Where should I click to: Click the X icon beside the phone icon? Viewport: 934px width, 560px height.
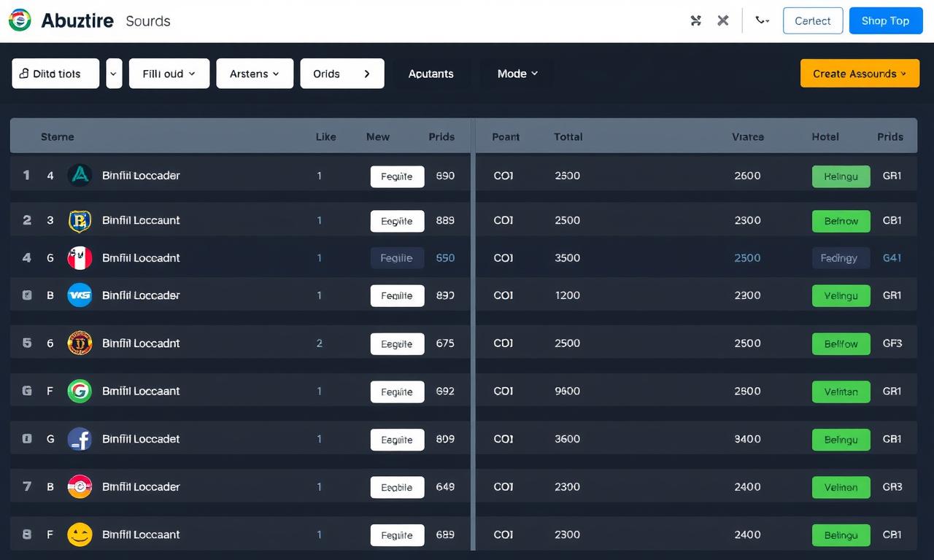[723, 21]
